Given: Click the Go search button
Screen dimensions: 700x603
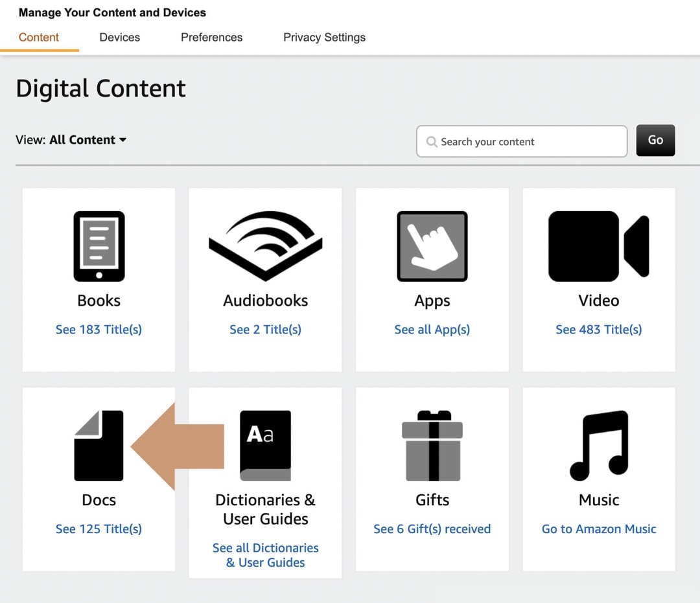Looking at the screenshot, I should [655, 141].
